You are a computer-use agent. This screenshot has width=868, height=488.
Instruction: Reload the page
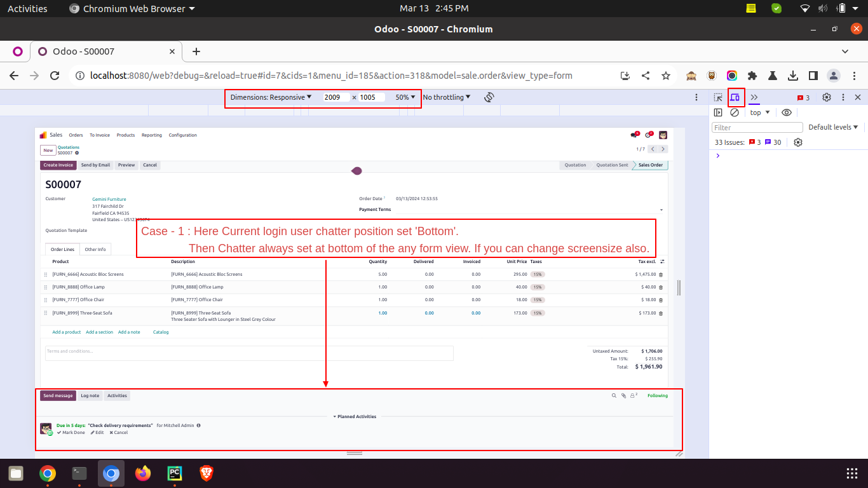click(55, 76)
